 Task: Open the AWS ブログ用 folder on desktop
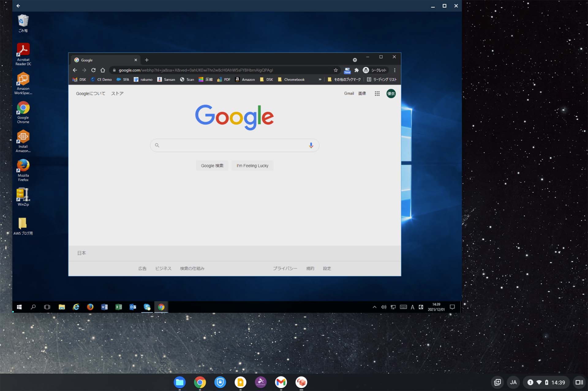[23, 226]
